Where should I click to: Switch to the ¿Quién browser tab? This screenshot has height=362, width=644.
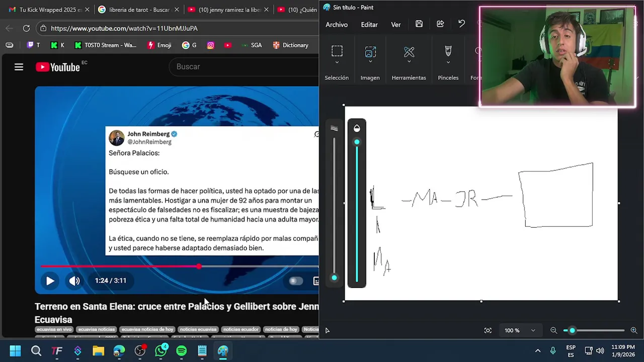[297, 10]
